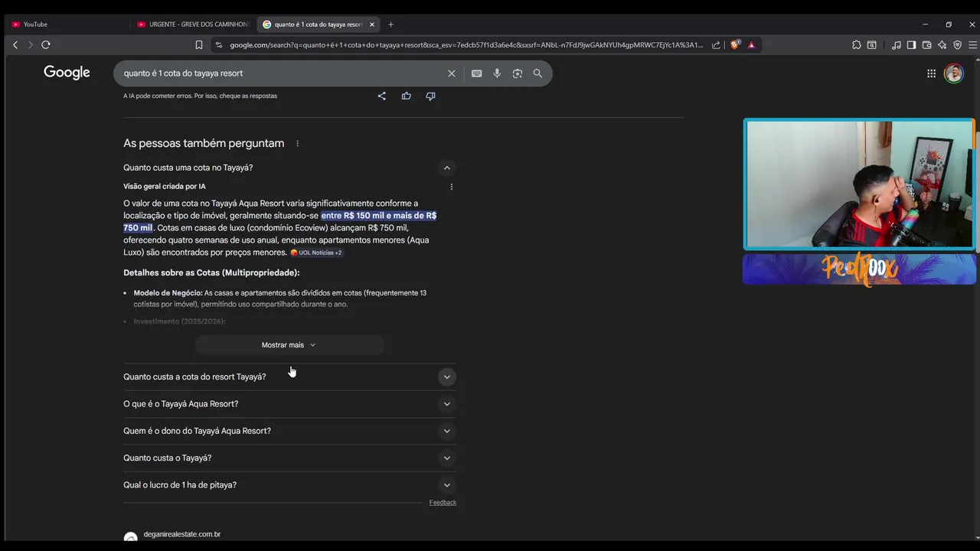
Task: Open the Brave VPN shield icon
Action: point(957,45)
